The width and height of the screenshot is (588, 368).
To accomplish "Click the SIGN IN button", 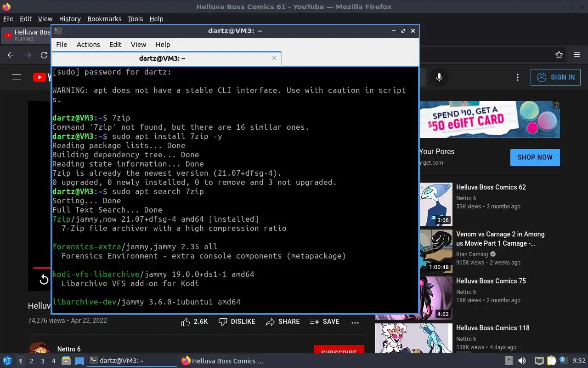I will [x=555, y=77].
